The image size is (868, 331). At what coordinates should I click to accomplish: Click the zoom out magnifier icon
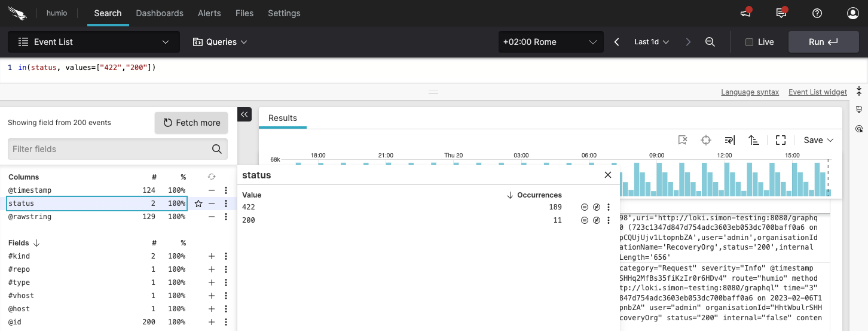point(710,42)
